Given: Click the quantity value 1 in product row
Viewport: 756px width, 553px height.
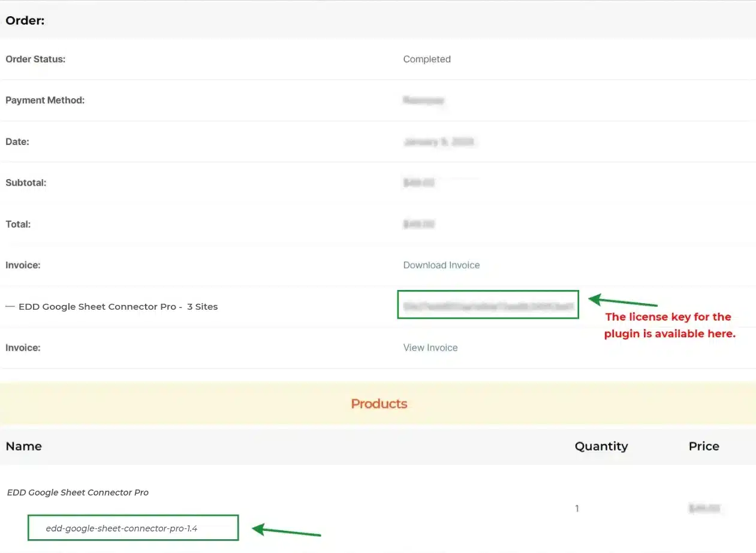Looking at the screenshot, I should click(x=577, y=509).
